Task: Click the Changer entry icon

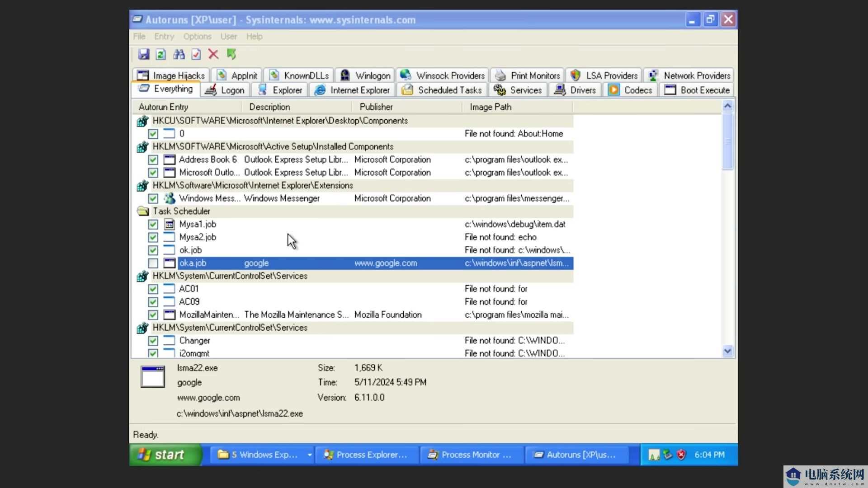Action: click(x=169, y=340)
